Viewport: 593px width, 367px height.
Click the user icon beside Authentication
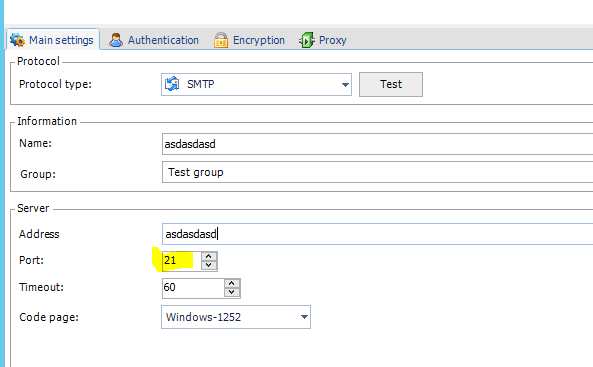point(116,40)
